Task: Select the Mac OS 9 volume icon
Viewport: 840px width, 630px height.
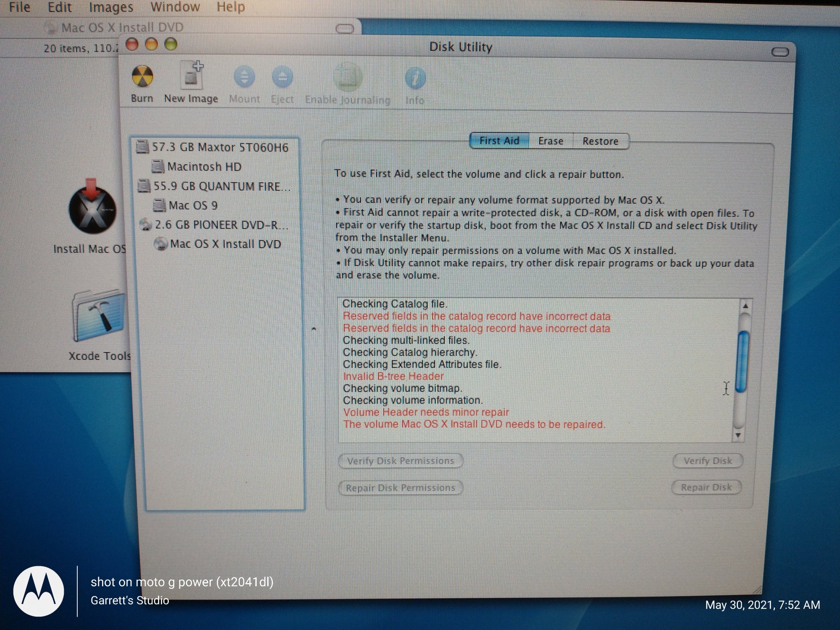Action: click(159, 205)
